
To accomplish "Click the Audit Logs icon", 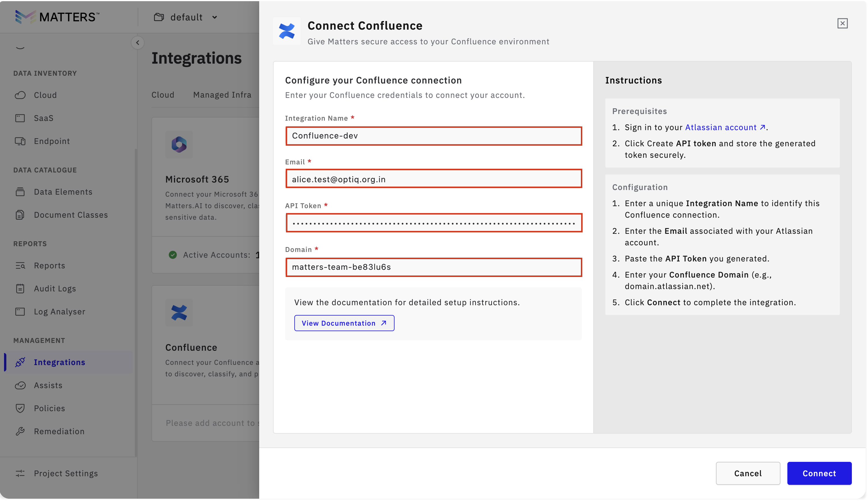I will tap(20, 288).
